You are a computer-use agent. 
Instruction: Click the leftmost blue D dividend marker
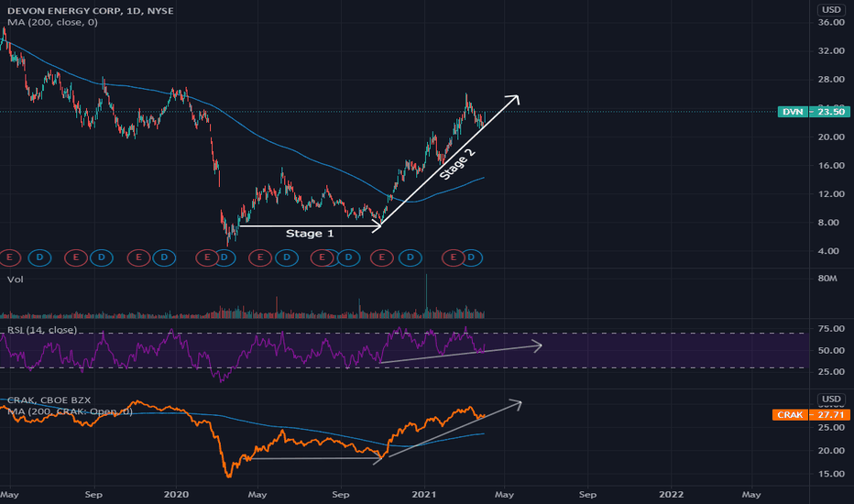click(x=39, y=257)
